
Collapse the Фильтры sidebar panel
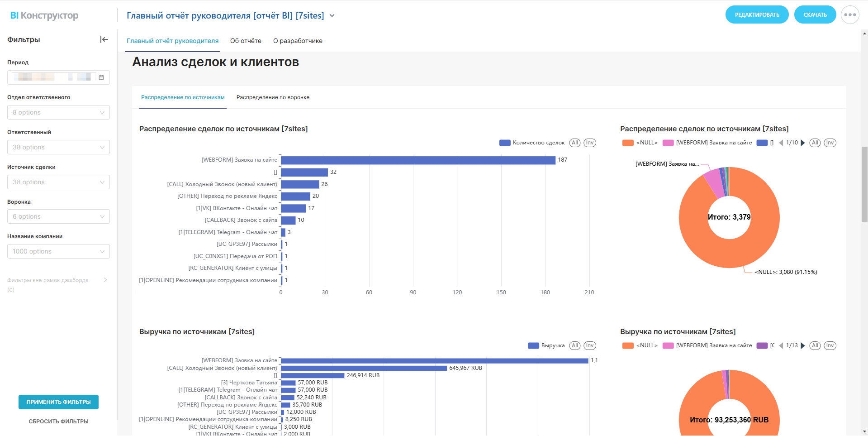[104, 39]
